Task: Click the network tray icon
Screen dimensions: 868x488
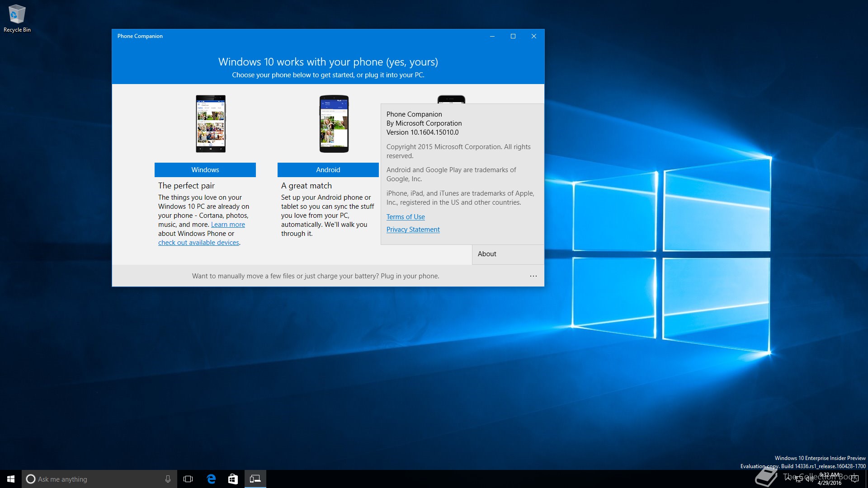Action: (x=799, y=479)
